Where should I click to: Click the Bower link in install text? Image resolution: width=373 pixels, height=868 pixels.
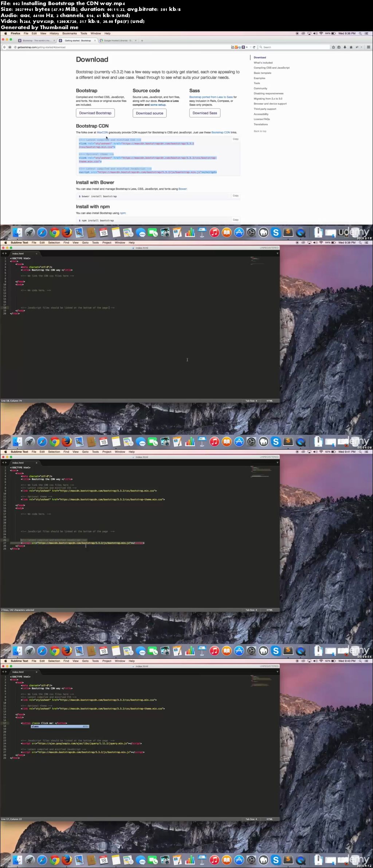point(182,189)
